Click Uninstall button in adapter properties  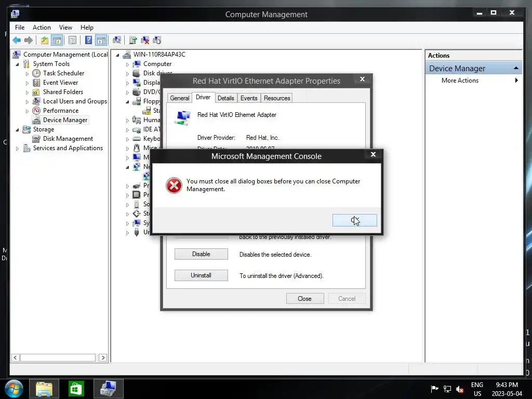[201, 275]
